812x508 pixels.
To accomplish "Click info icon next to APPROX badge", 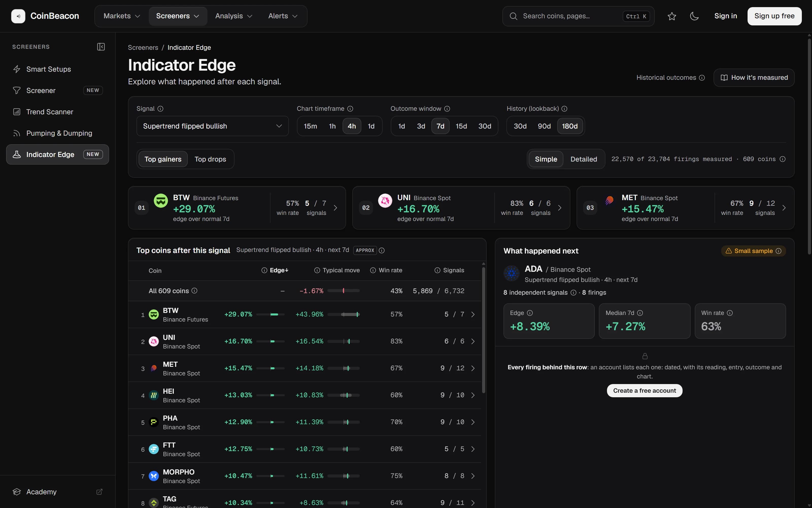I will [381, 250].
